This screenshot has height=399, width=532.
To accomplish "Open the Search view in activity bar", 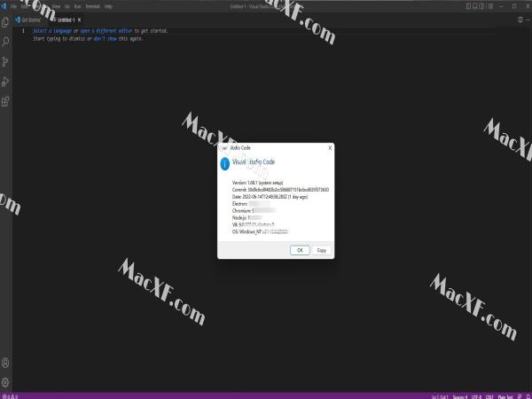I will (5, 42).
